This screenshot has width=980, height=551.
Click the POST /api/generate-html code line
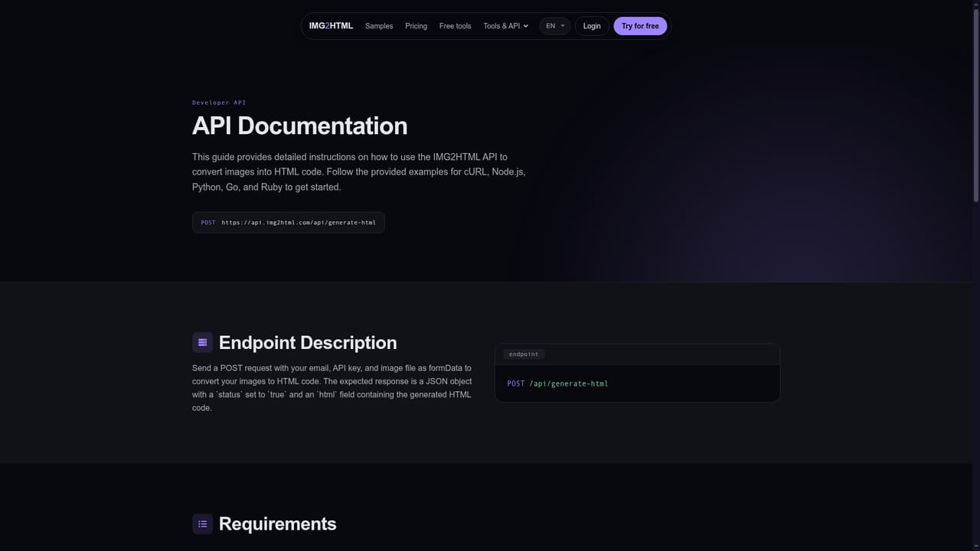click(x=557, y=383)
